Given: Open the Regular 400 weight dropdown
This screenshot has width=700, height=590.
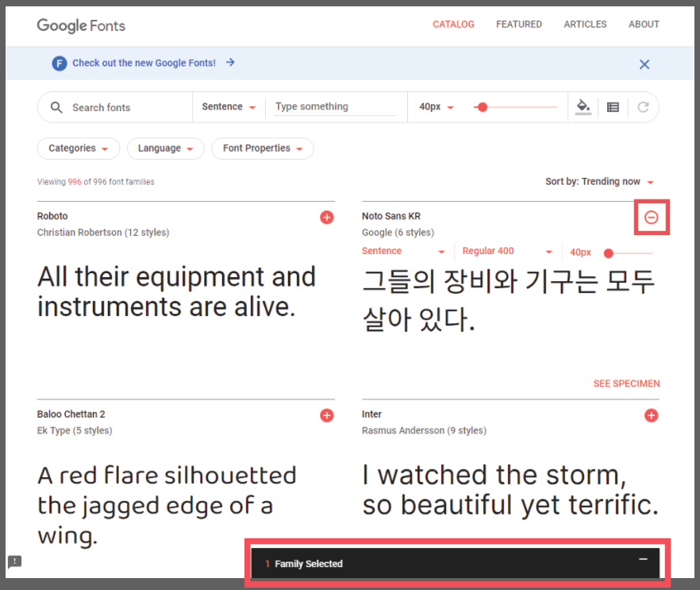Looking at the screenshot, I should pos(507,251).
